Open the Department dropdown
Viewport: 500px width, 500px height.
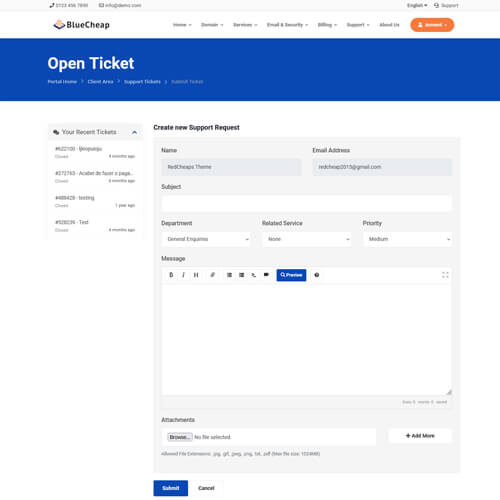point(206,239)
